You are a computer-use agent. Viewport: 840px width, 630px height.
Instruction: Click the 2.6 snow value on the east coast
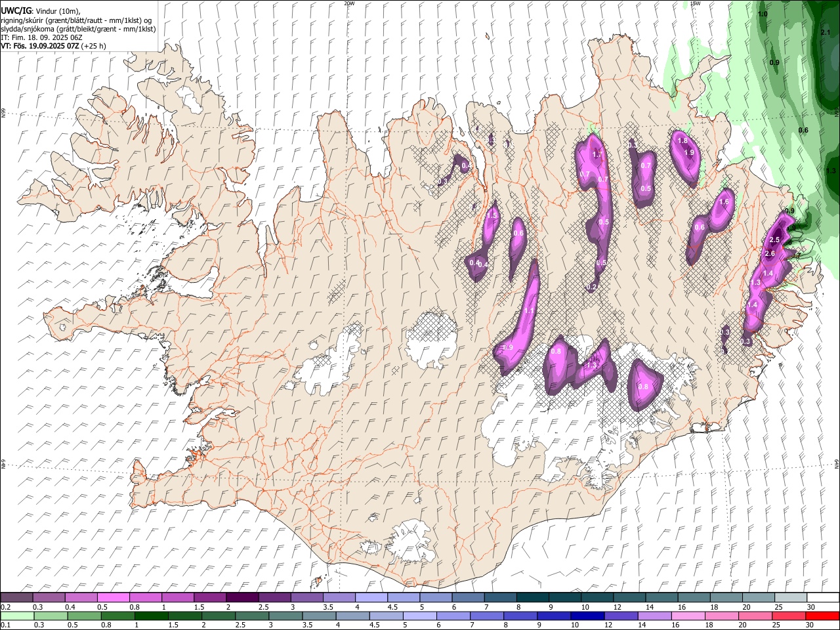(770, 253)
